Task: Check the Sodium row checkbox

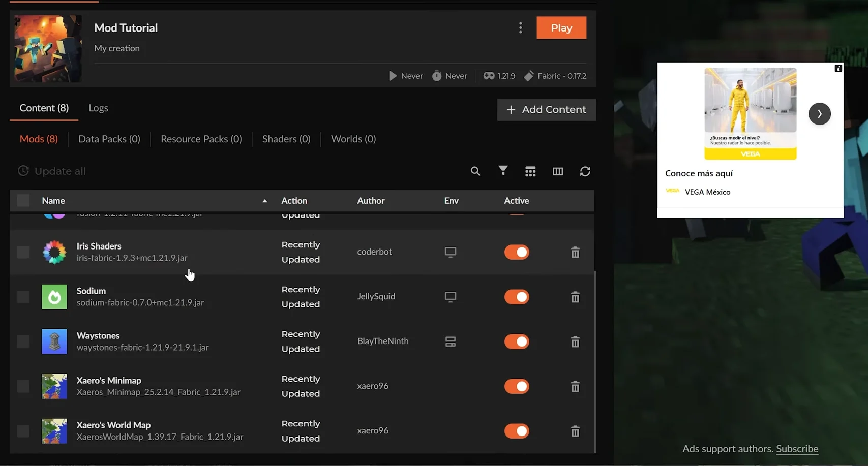Action: [23, 297]
